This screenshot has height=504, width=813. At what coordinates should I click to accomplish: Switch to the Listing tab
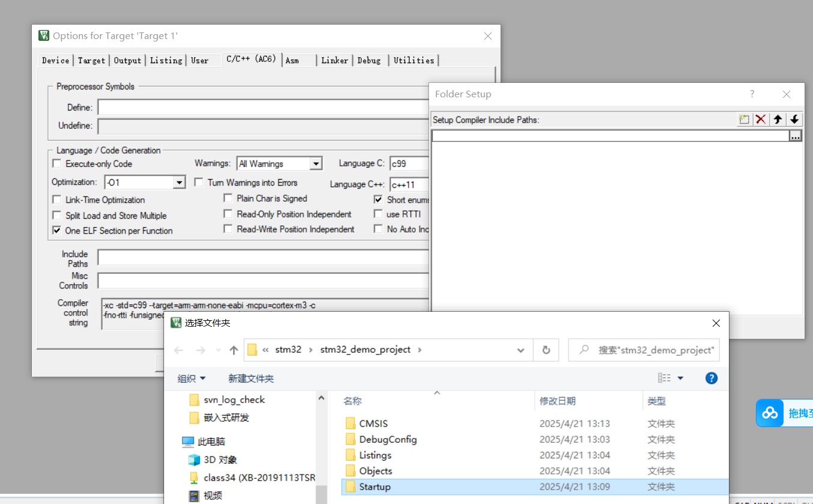(166, 60)
